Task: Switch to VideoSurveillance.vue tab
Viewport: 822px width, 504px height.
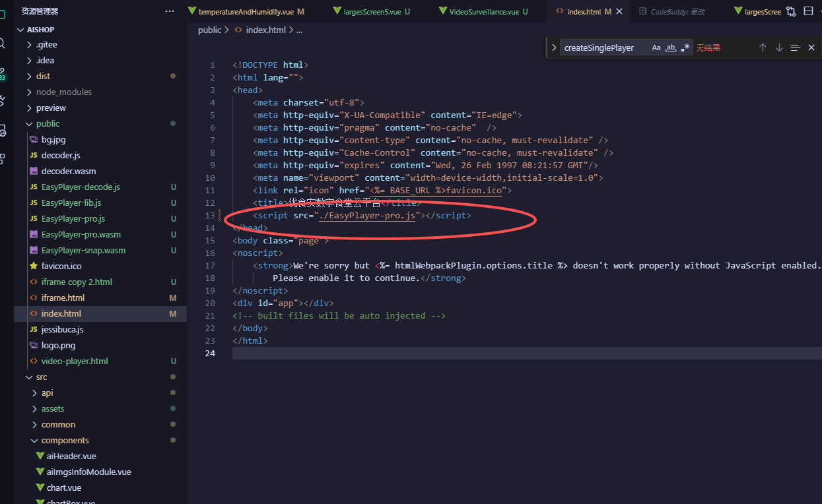Action: pyautogui.click(x=484, y=11)
